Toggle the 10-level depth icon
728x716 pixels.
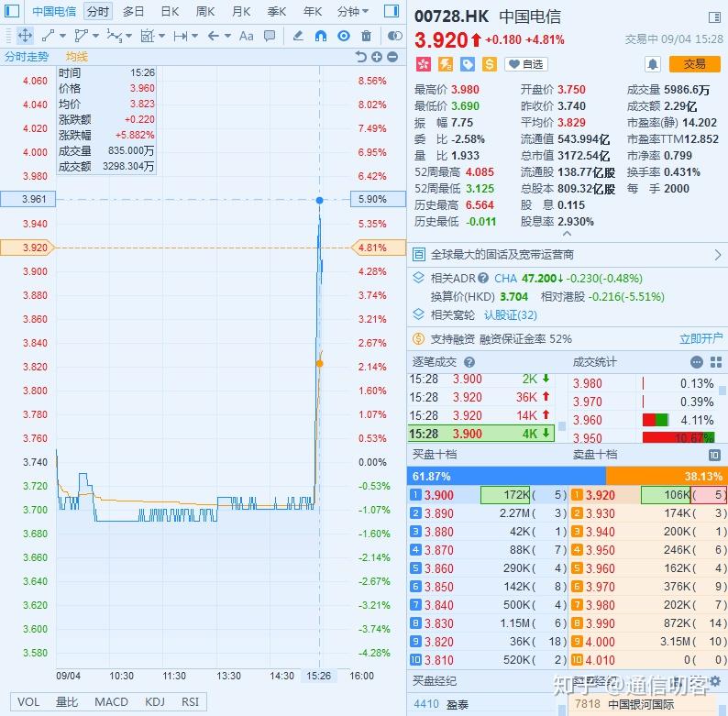[714, 455]
